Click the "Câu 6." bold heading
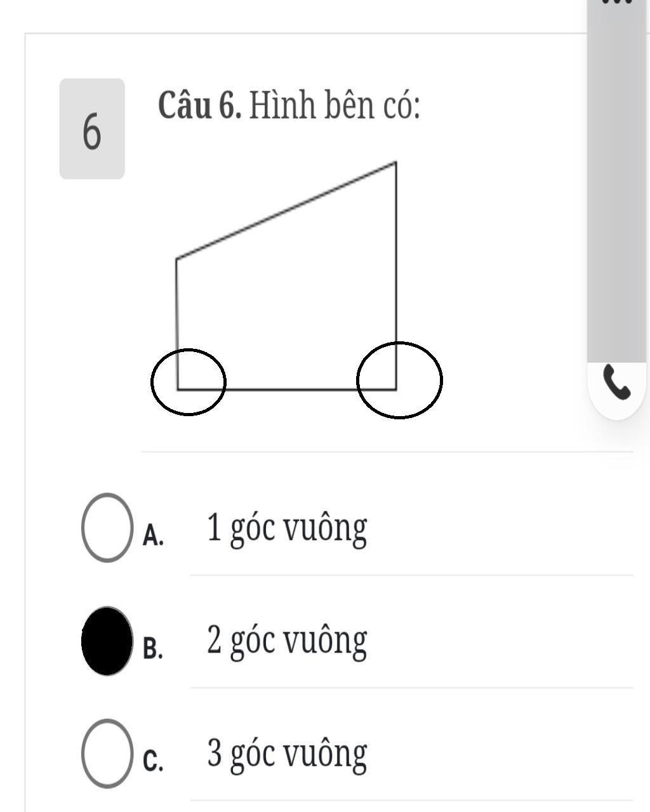The image size is (650, 812). 200,105
